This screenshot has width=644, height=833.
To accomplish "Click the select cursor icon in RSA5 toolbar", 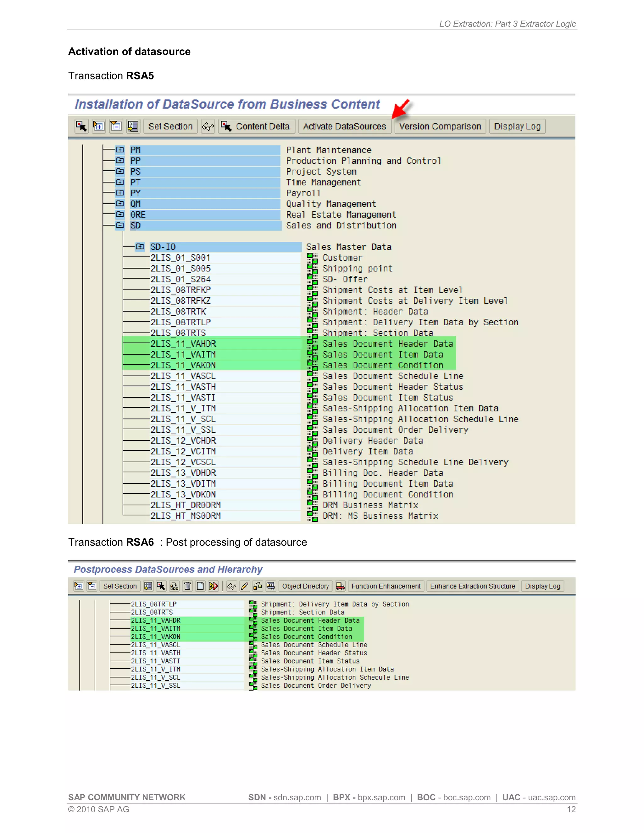I will (x=81, y=126).
